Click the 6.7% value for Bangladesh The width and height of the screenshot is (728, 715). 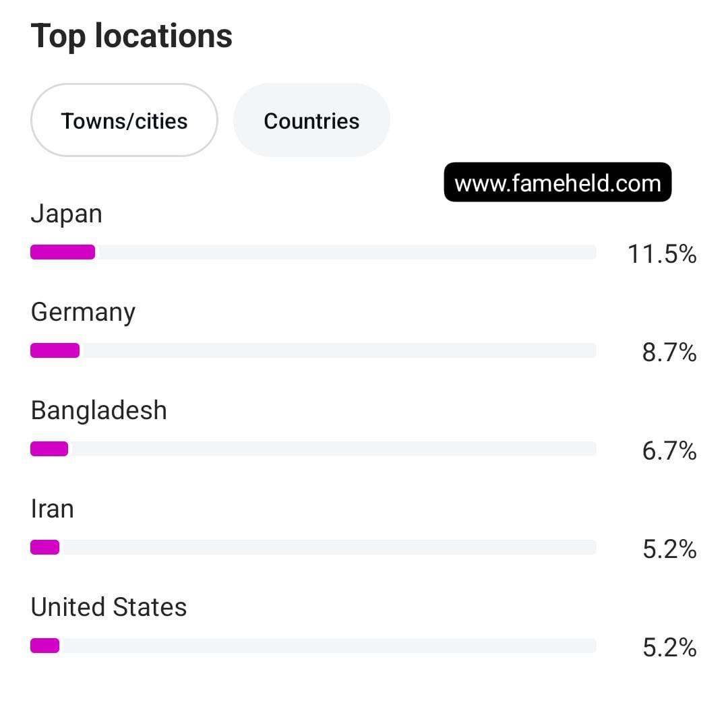click(669, 451)
